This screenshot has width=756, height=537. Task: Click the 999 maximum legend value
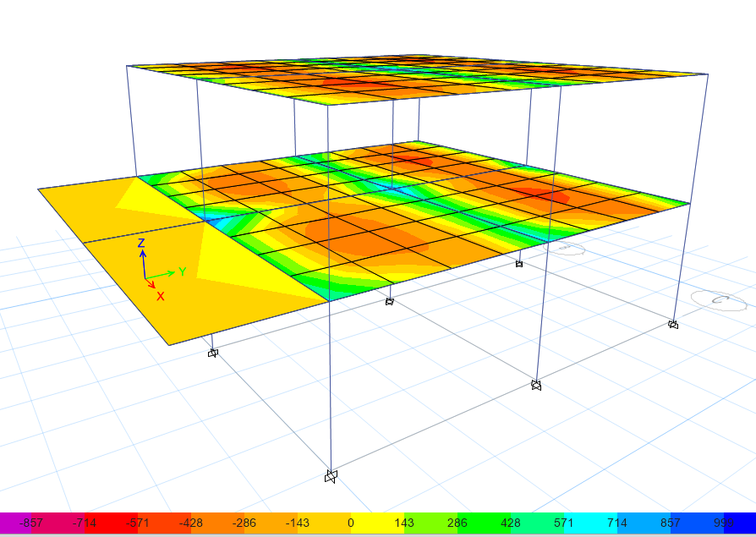724,523
